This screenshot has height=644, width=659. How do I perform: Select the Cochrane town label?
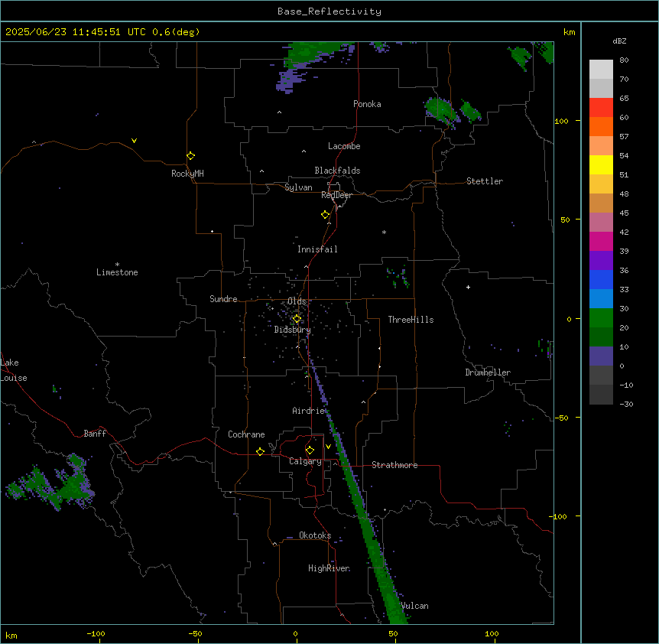pyautogui.click(x=246, y=434)
